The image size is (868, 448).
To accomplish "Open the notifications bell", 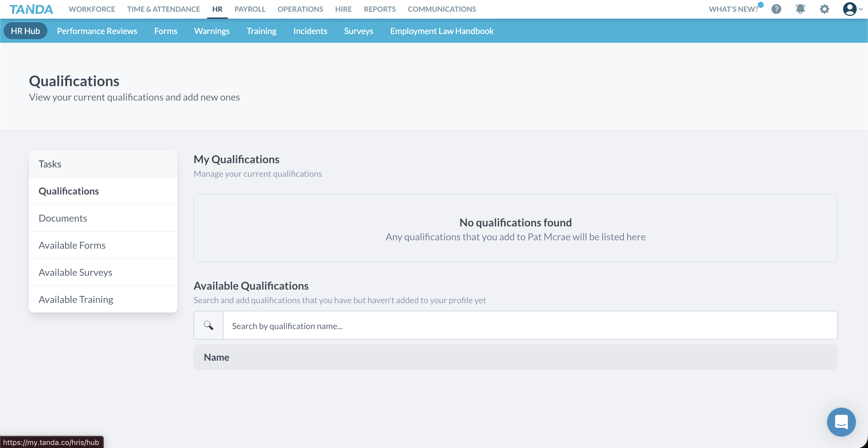I will [800, 9].
